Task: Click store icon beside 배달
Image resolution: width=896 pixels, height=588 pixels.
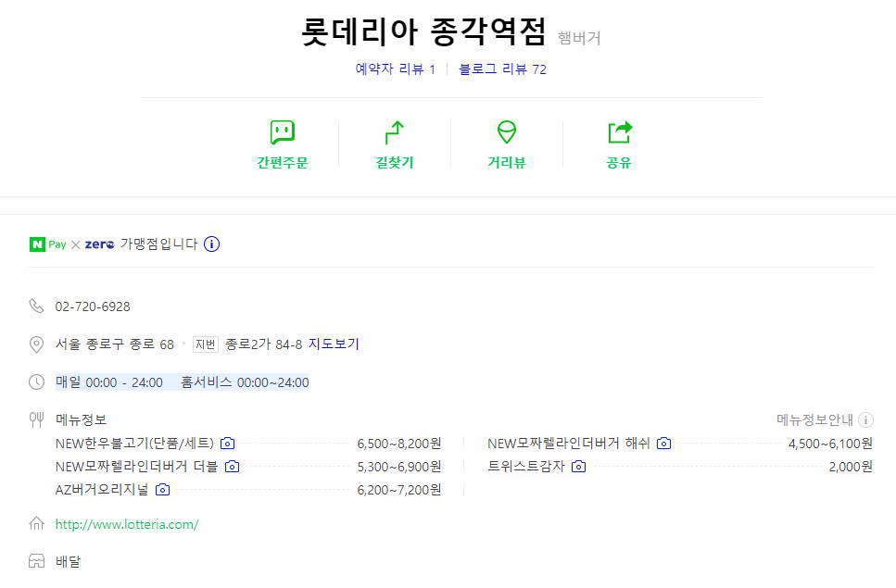Action: [36, 561]
